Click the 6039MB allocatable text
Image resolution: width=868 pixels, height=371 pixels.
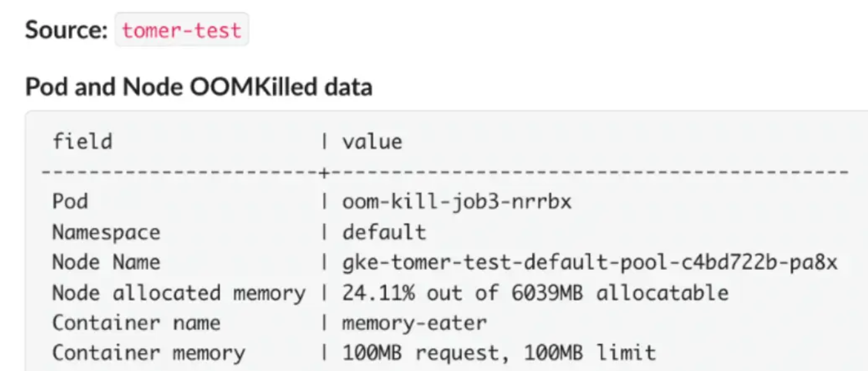(x=614, y=293)
